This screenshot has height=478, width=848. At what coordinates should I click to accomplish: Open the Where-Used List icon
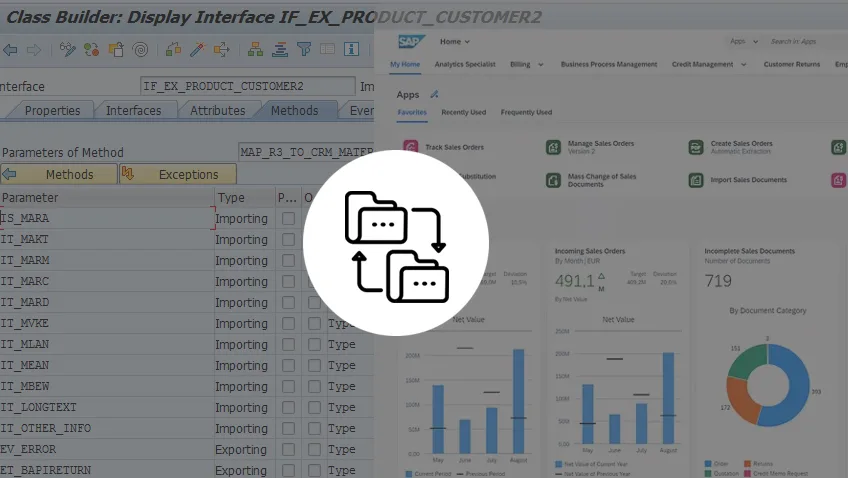click(x=221, y=50)
